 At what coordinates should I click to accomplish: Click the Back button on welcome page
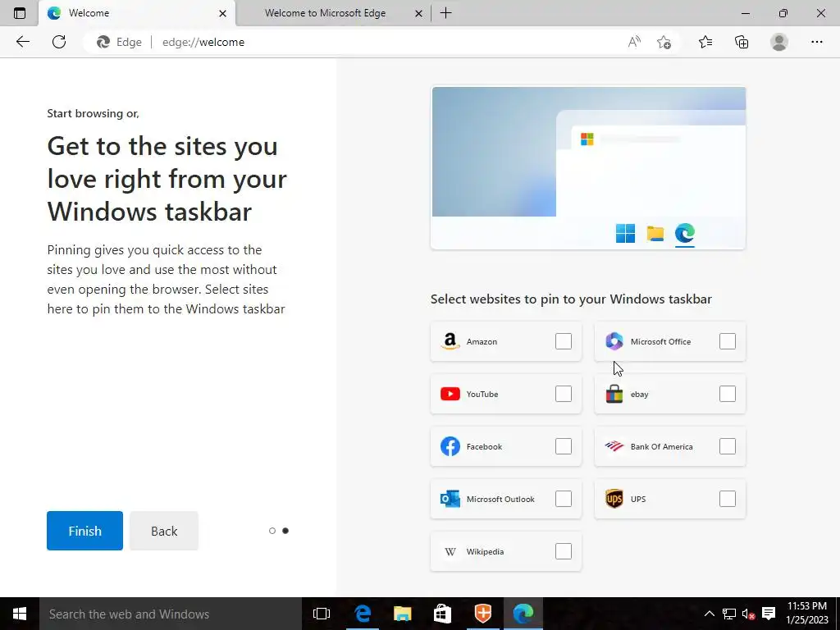point(164,531)
